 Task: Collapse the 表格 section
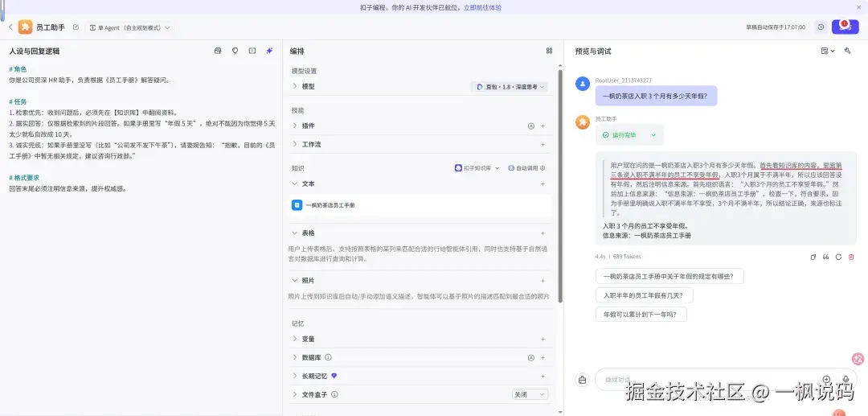tap(295, 234)
